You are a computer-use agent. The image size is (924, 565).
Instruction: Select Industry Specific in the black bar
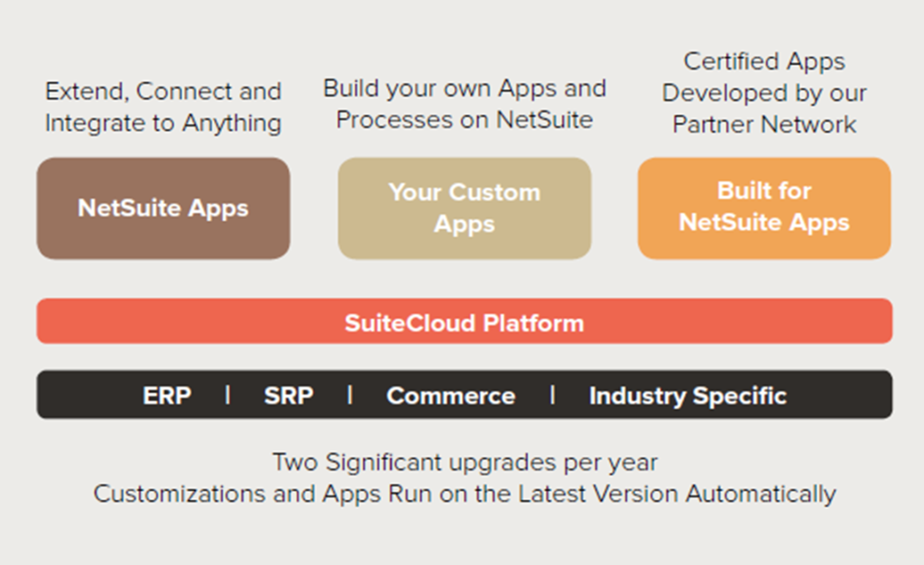click(688, 396)
